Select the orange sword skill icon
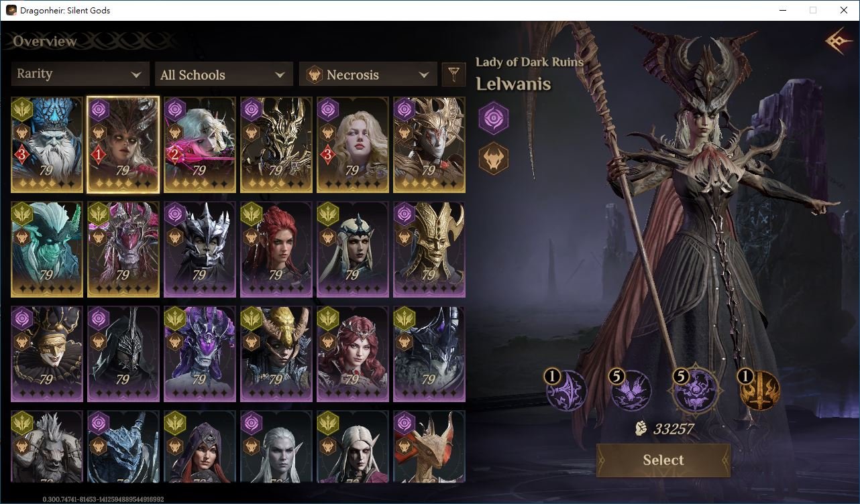The image size is (860, 504). point(759,389)
